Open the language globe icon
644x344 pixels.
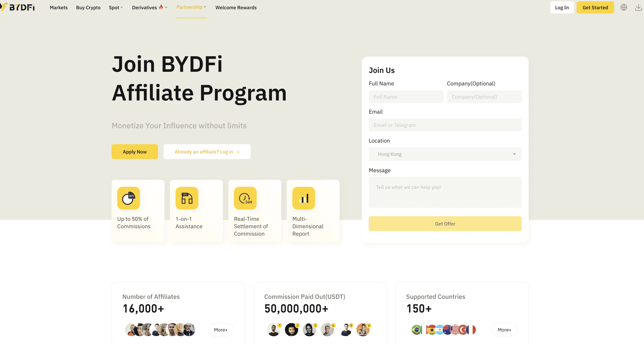tap(624, 7)
